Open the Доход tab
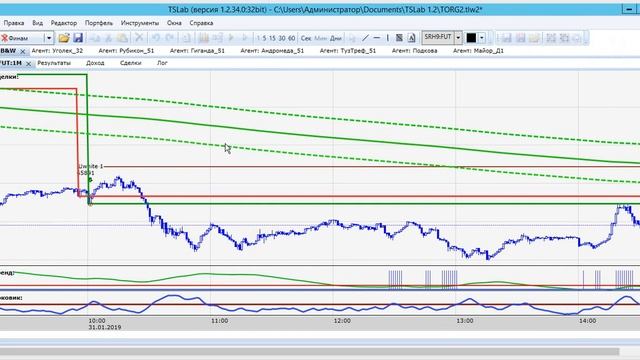640x360 pixels. (x=95, y=63)
